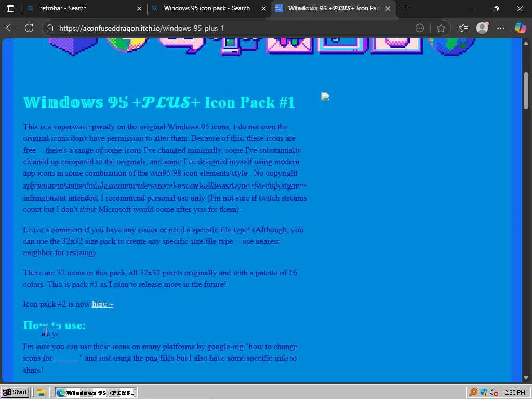
Task: Click the scrollbar up arrow
Action: pos(526,43)
